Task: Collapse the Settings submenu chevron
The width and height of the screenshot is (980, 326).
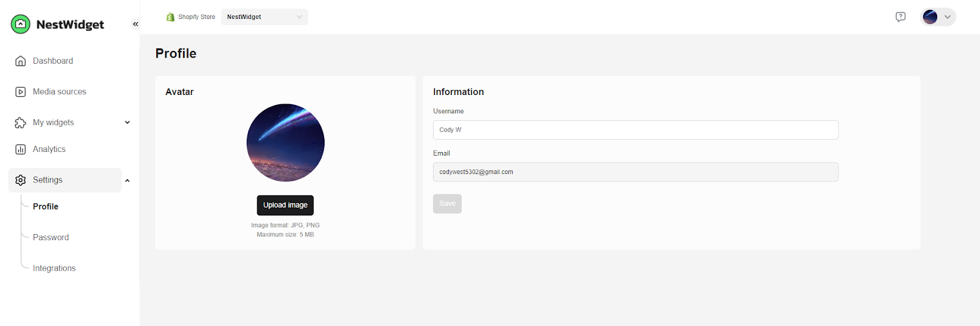Action: pyautogui.click(x=127, y=181)
